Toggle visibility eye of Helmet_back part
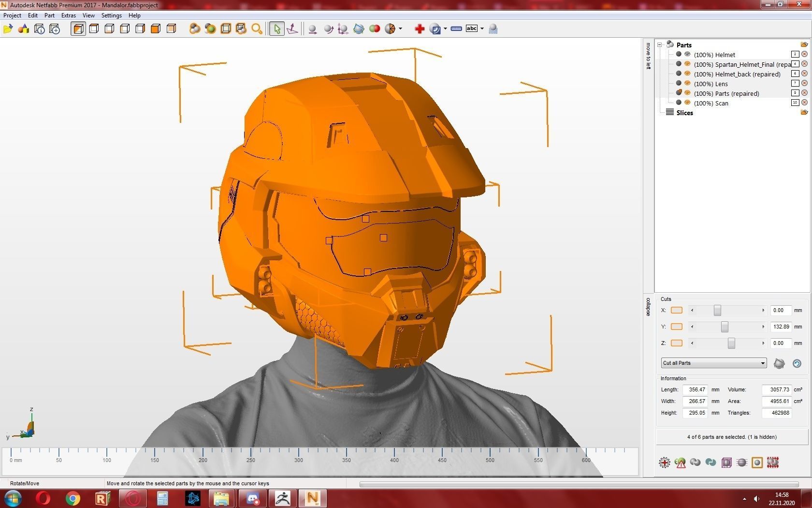The height and width of the screenshot is (508, 812). (687, 74)
